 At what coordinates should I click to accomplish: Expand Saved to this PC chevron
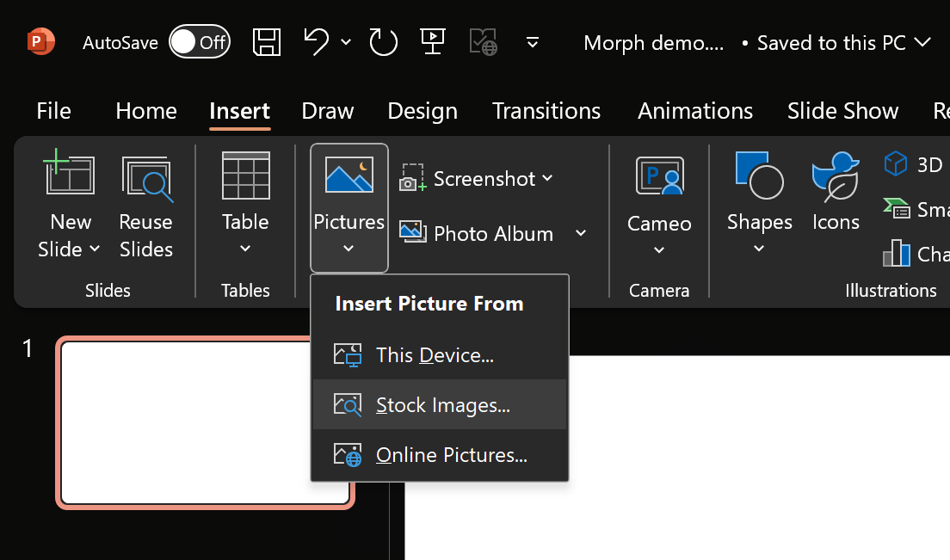coord(922,42)
